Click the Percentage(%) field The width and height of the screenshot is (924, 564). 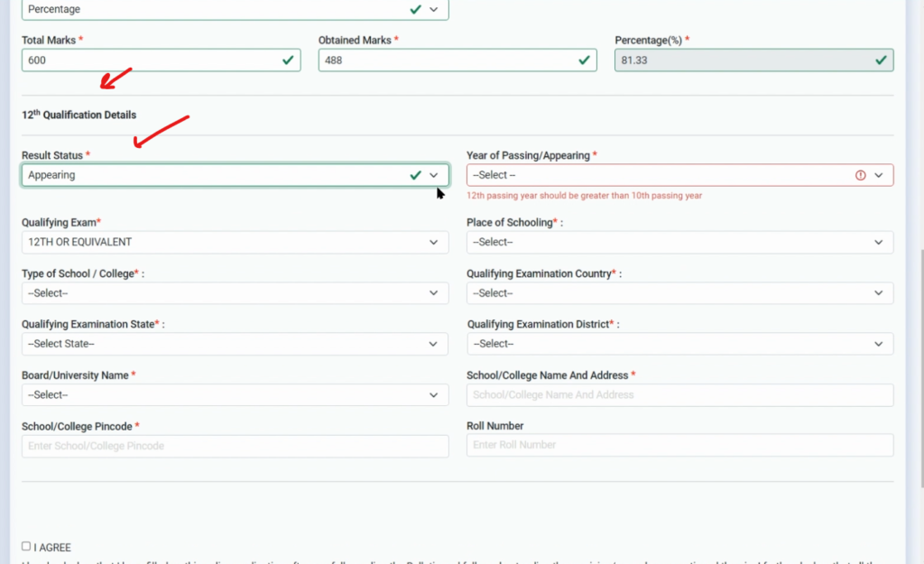740,60
